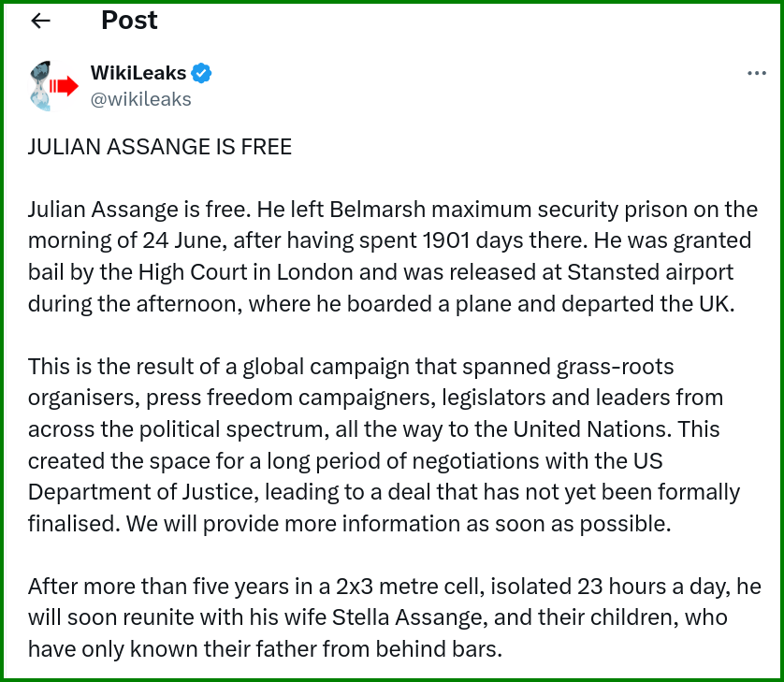Image resolution: width=784 pixels, height=682 pixels.
Task: Click the date 24 June
Action: 180,241
